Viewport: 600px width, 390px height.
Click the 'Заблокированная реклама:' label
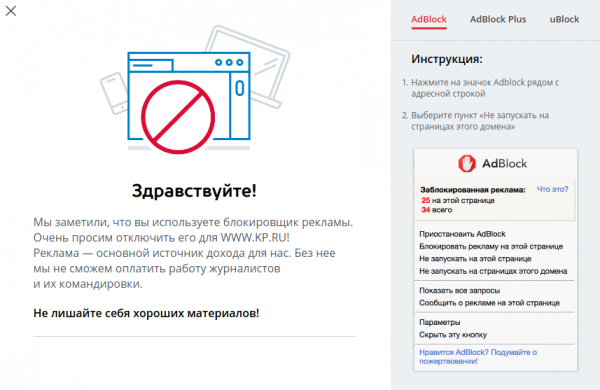[473, 189]
